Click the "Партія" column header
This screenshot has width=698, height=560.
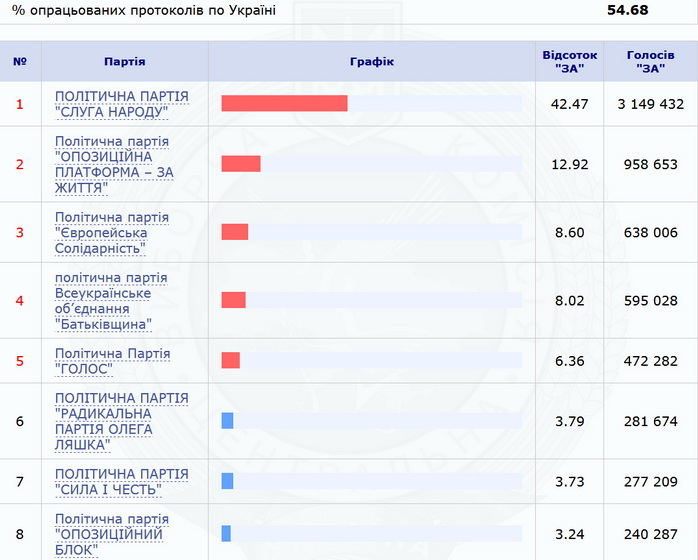tap(125, 62)
